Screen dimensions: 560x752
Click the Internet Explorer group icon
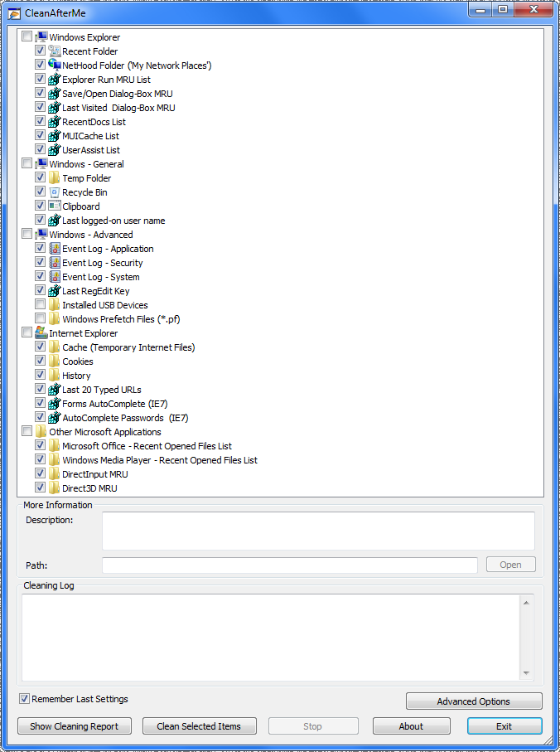point(41,332)
